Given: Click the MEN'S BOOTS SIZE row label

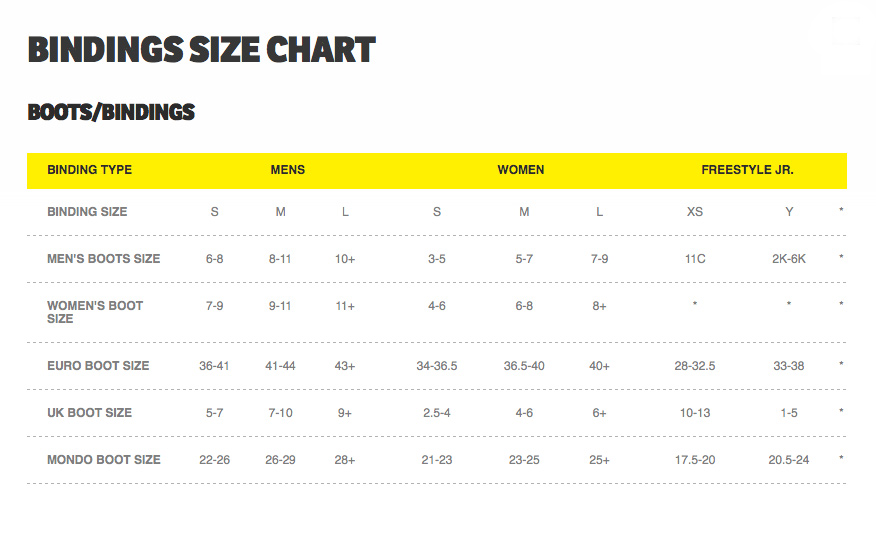Looking at the screenshot, I should click(x=103, y=259).
